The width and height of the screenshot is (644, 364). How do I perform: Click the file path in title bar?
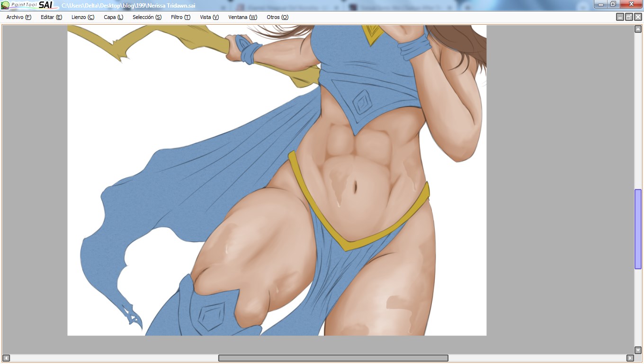point(128,6)
